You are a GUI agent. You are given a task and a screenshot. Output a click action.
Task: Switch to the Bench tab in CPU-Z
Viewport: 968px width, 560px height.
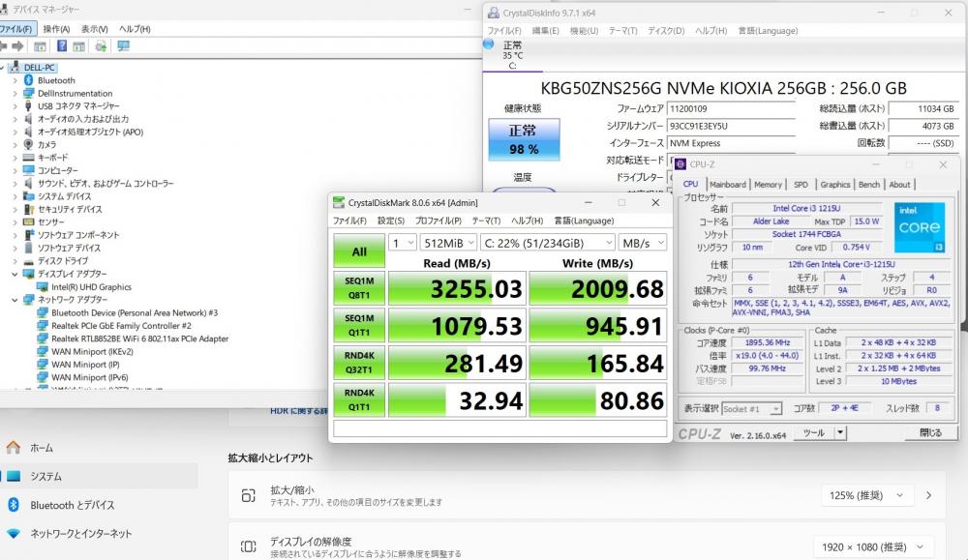pyautogui.click(x=869, y=185)
